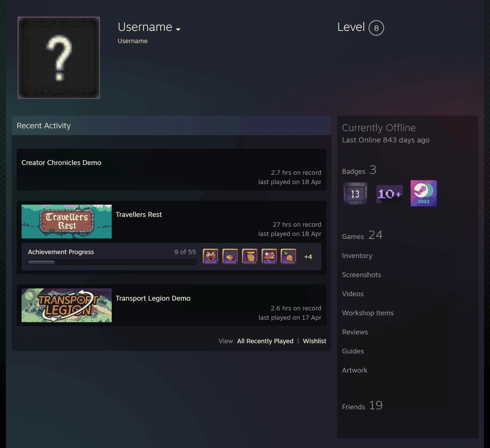Image resolution: width=490 pixels, height=448 pixels.
Task: Go to Screenshots
Action: 361,275
